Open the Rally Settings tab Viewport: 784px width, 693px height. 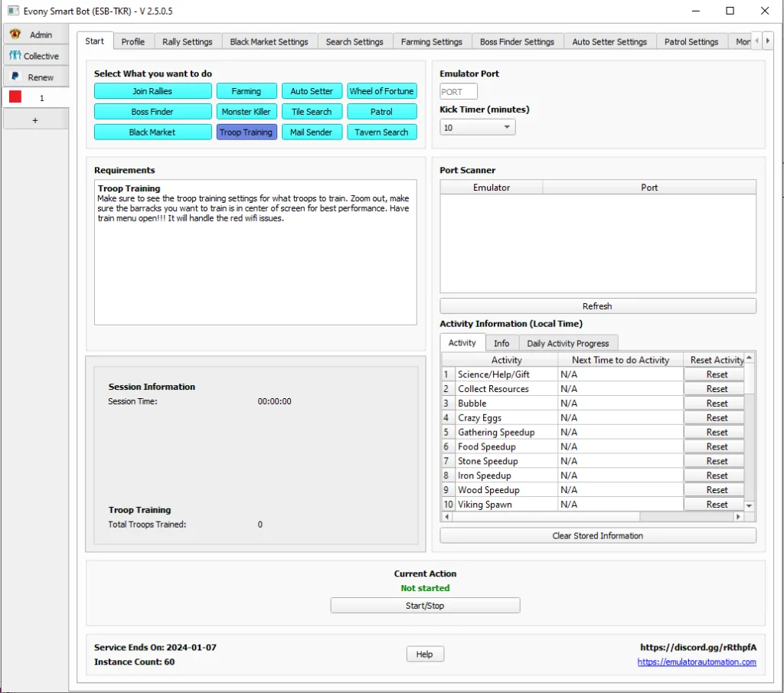click(x=188, y=42)
